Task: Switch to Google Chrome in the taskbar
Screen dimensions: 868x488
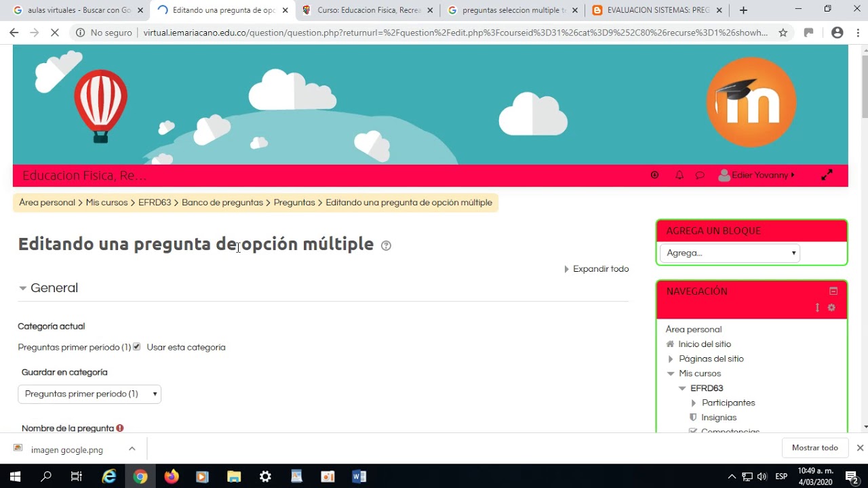Action: 140,476
